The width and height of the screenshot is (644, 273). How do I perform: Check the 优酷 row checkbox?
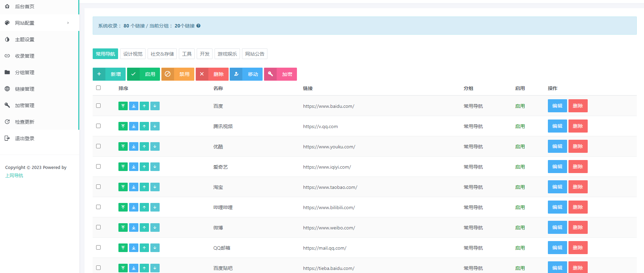pos(99,146)
